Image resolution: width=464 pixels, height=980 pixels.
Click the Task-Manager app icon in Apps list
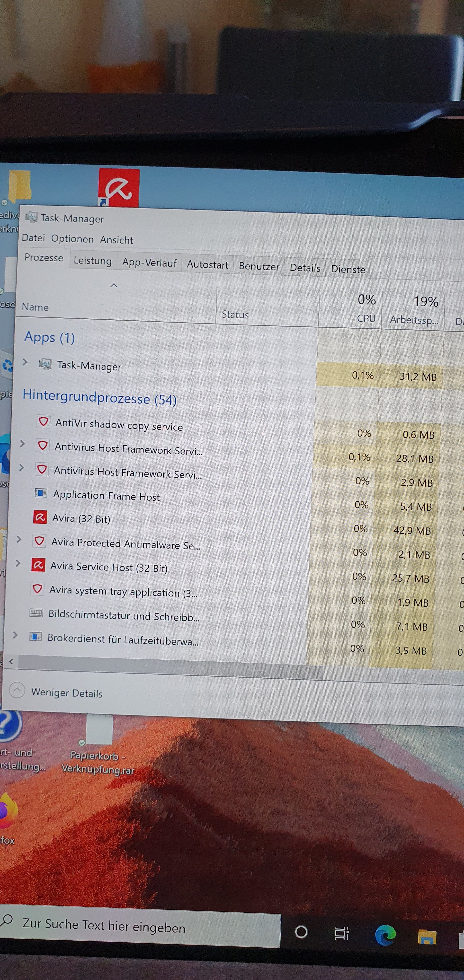pos(45,364)
